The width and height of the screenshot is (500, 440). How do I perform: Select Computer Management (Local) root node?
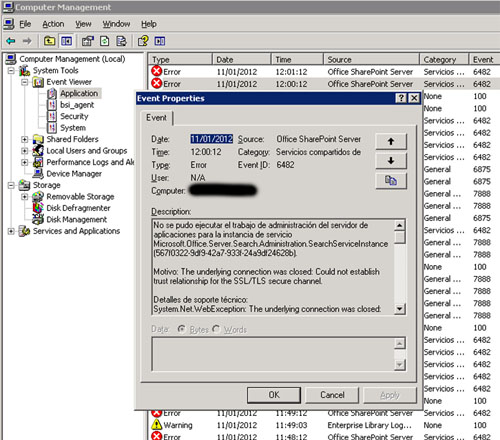click(x=72, y=59)
